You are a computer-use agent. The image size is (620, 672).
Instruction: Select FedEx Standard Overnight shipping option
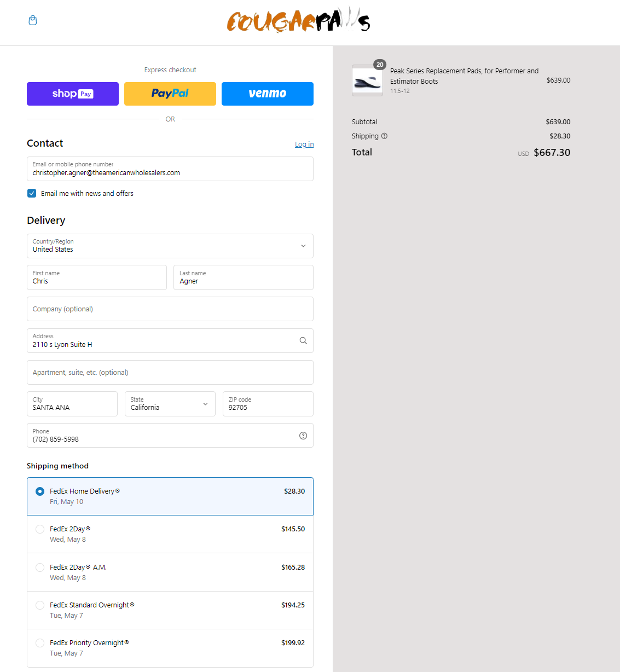(x=170, y=610)
